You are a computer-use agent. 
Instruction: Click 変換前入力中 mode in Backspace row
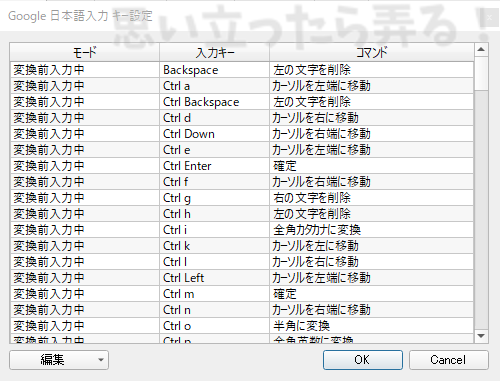85,70
